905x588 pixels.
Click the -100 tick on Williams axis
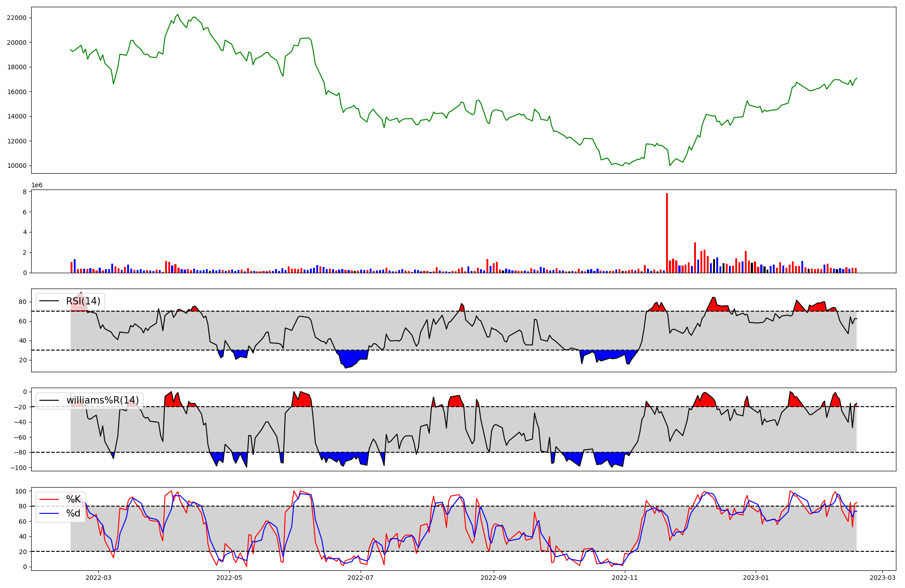(18, 467)
